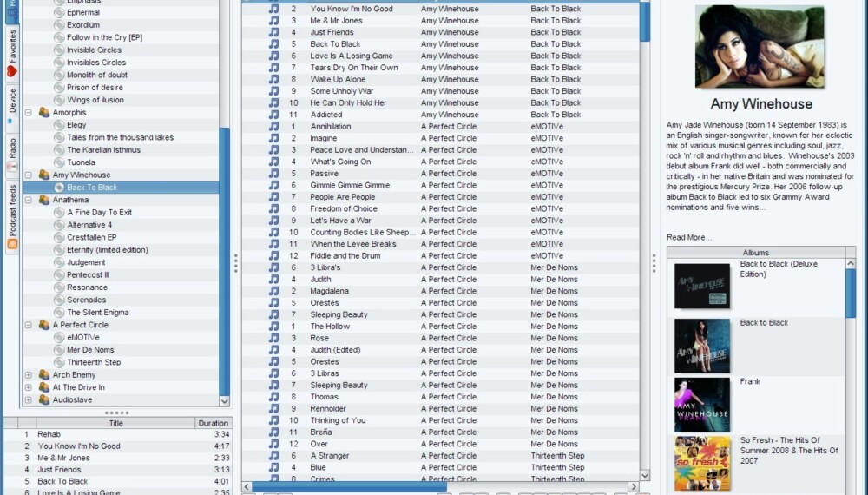868x495 pixels.
Task: Expand the At The Drive In node
Action: point(29,387)
